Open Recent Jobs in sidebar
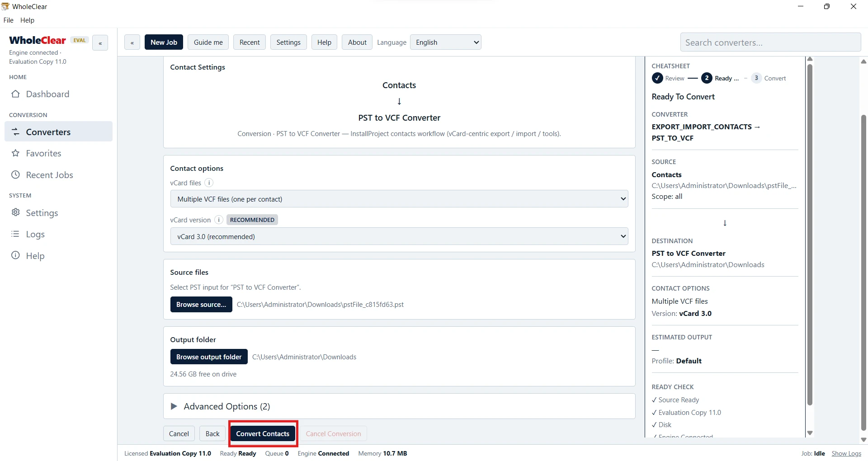 [59, 175]
